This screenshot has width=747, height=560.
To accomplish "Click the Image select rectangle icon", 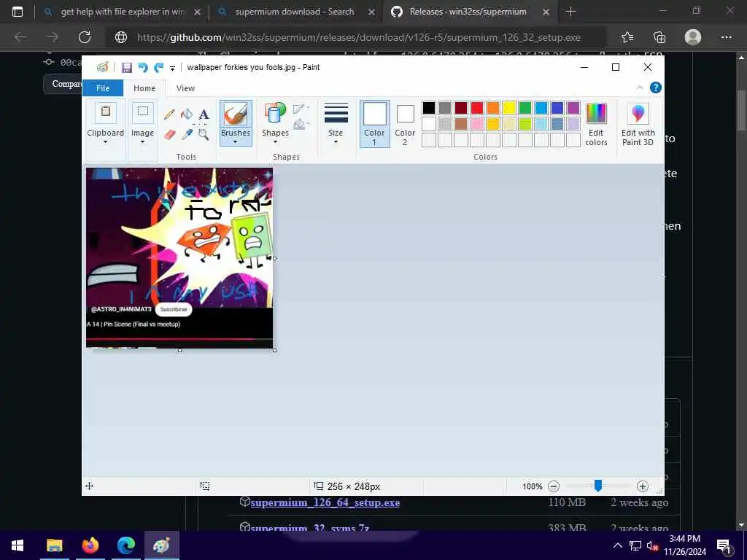I will [142, 113].
